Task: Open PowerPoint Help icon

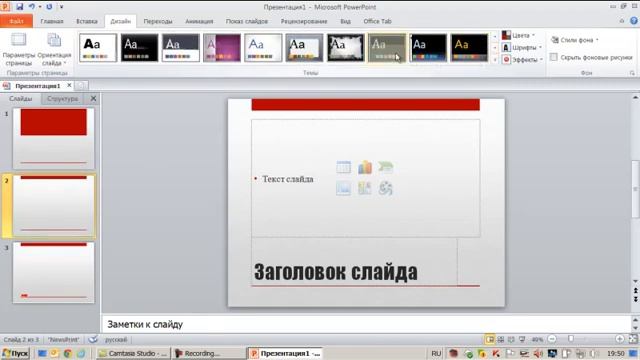Action: pos(634,21)
